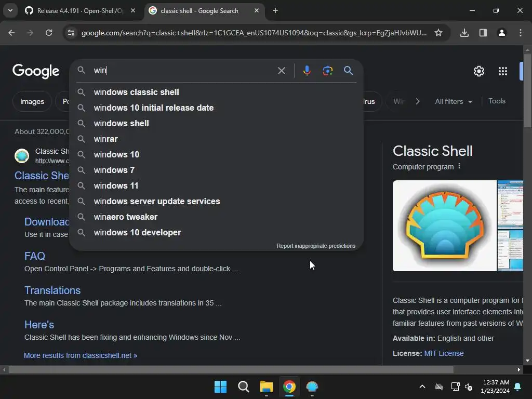The height and width of the screenshot is (399, 532).
Task: Open a new tab with plus button
Action: click(275, 10)
